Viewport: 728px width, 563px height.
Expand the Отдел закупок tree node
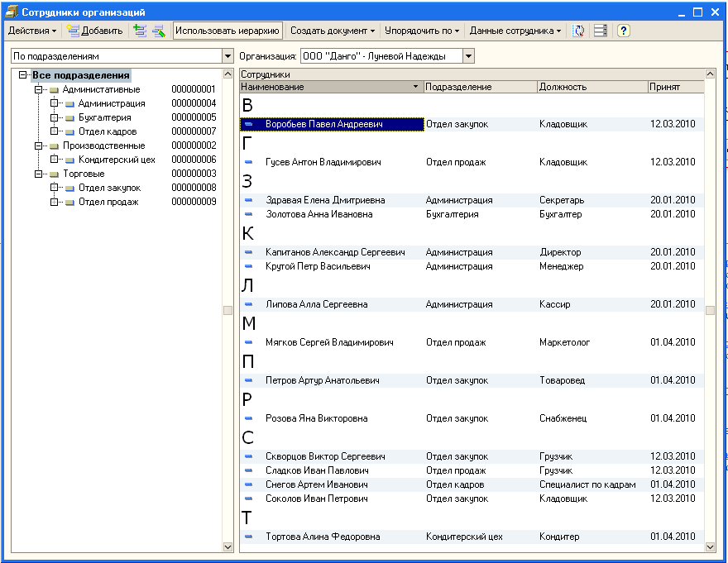[x=55, y=188]
